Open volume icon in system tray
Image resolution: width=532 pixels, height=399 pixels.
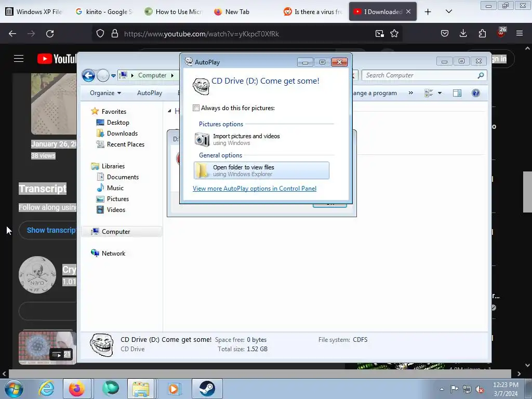[x=480, y=389]
